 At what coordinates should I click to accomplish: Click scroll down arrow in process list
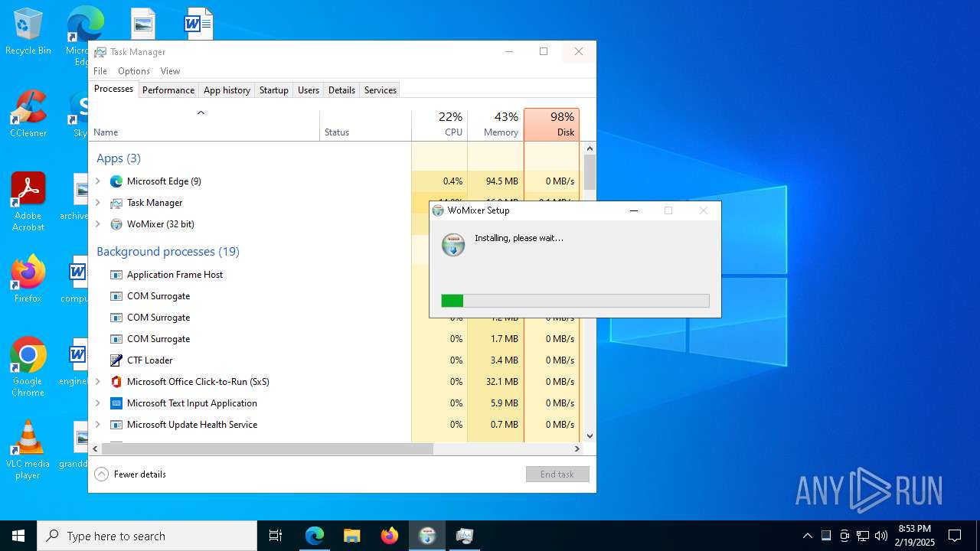pyautogui.click(x=590, y=436)
